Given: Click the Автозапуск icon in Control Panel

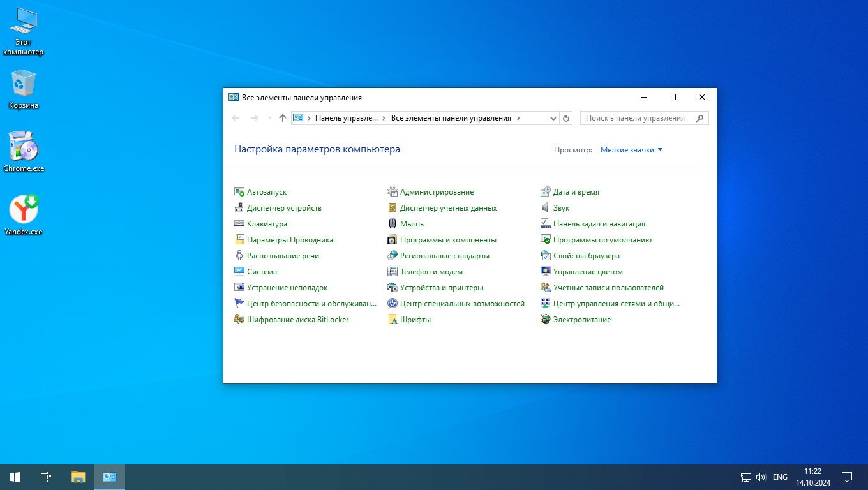Looking at the screenshot, I should coord(239,192).
